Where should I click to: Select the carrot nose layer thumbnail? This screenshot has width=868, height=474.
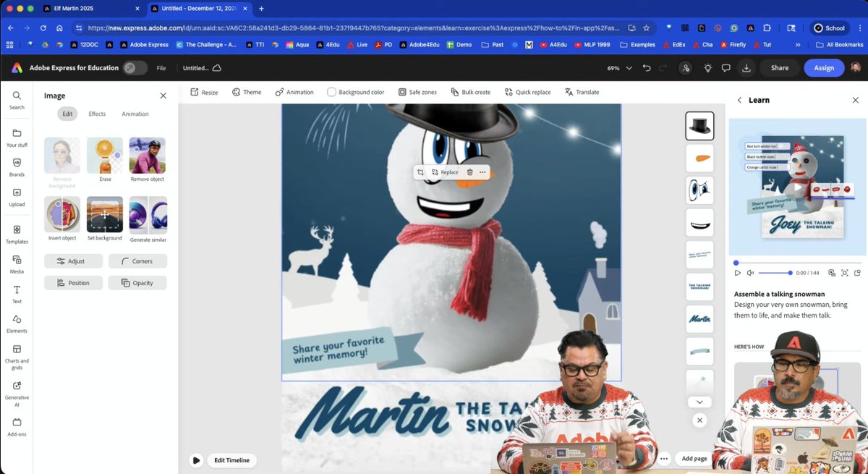699,158
